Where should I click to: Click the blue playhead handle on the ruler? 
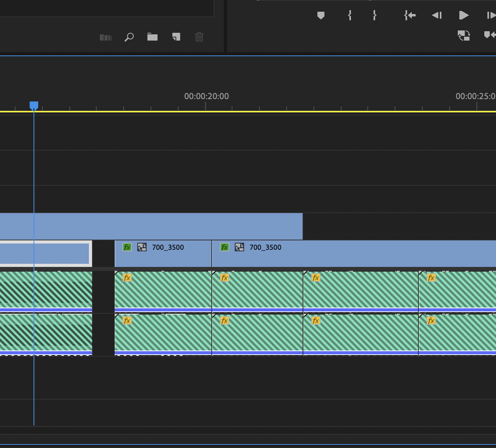tap(34, 105)
